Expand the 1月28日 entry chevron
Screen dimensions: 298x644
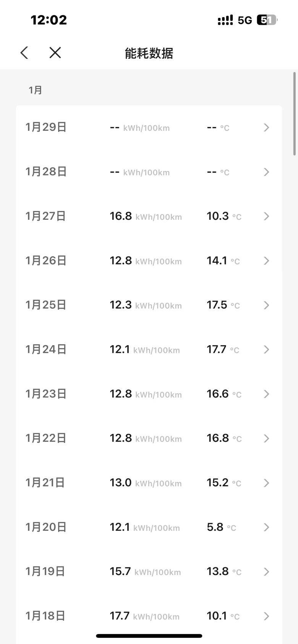(267, 172)
